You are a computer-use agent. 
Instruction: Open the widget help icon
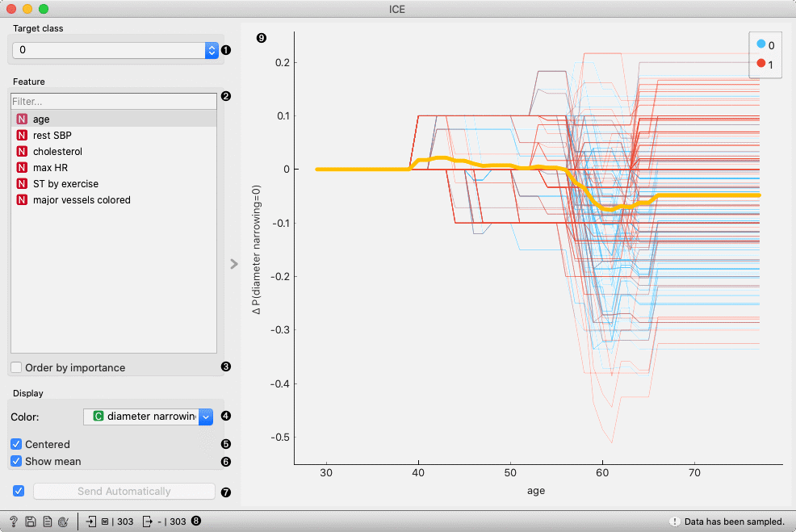pyautogui.click(x=13, y=522)
